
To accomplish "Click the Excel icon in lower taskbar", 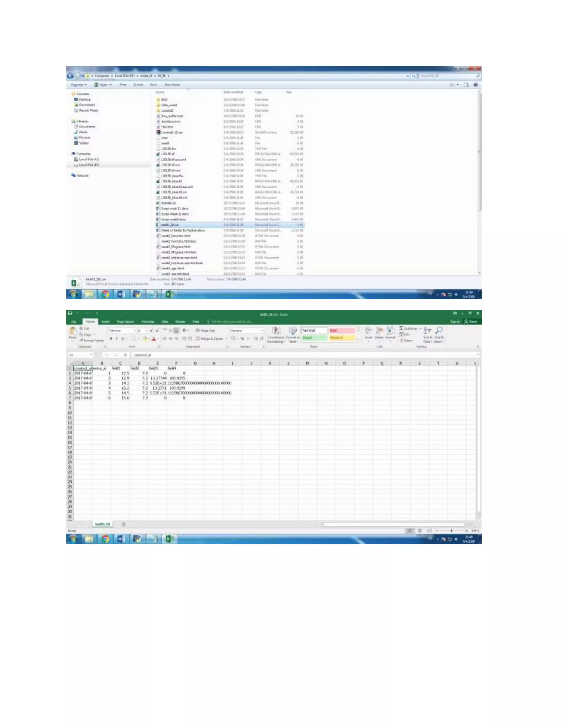I will (169, 539).
